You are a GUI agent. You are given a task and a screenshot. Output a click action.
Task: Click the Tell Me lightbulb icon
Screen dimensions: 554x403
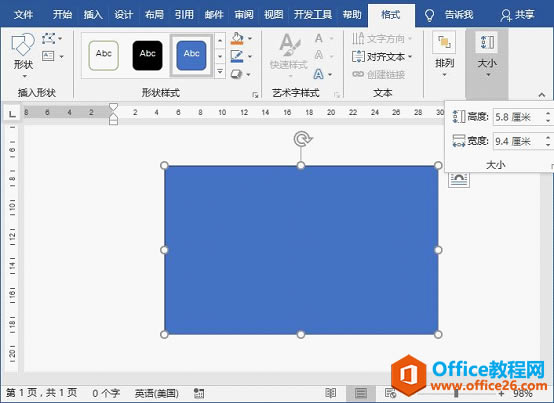pyautogui.click(x=429, y=15)
